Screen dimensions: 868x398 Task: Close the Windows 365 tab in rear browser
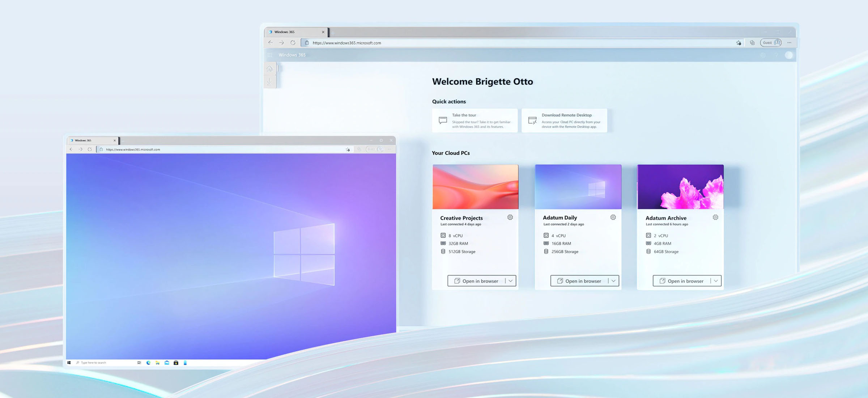[x=323, y=32]
